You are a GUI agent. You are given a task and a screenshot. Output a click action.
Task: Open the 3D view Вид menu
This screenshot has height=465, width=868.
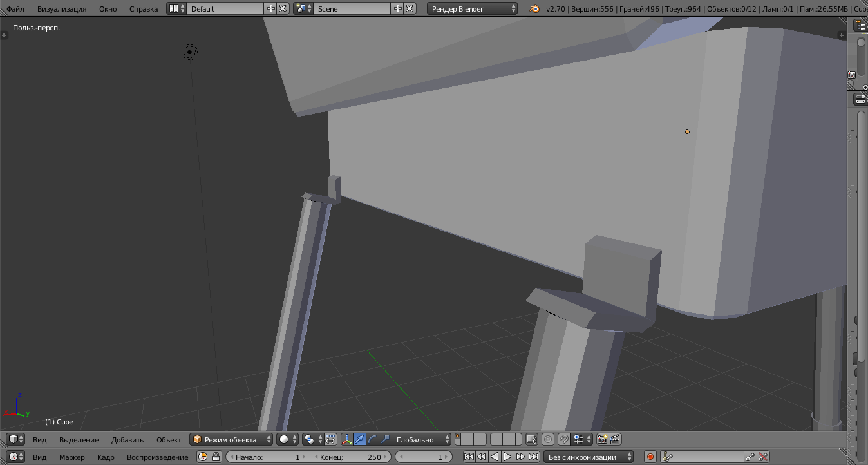point(39,440)
